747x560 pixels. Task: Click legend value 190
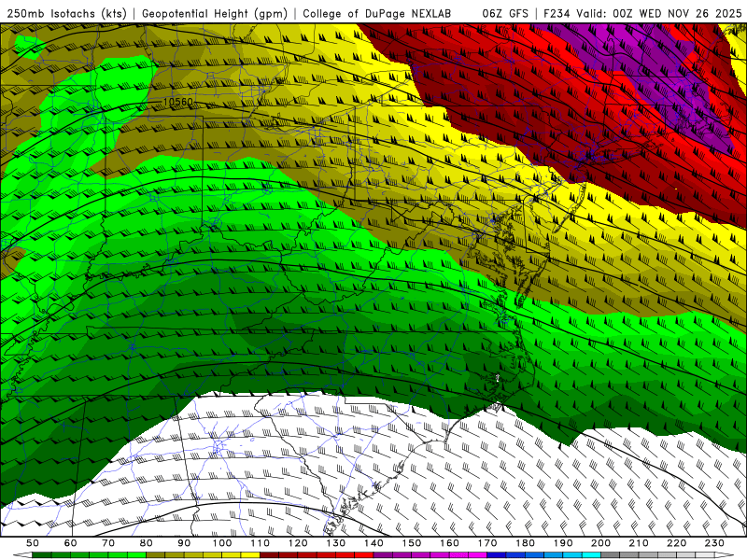[563, 543]
